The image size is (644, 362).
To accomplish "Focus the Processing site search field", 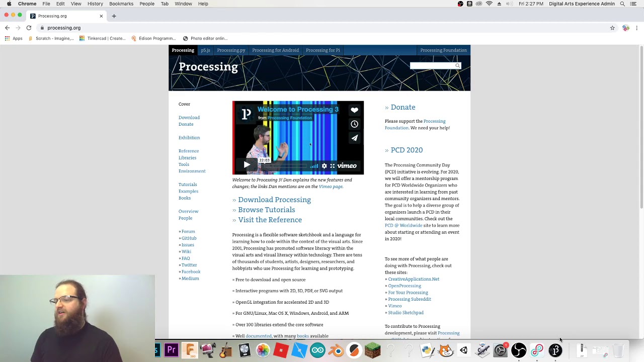I will [x=432, y=66].
